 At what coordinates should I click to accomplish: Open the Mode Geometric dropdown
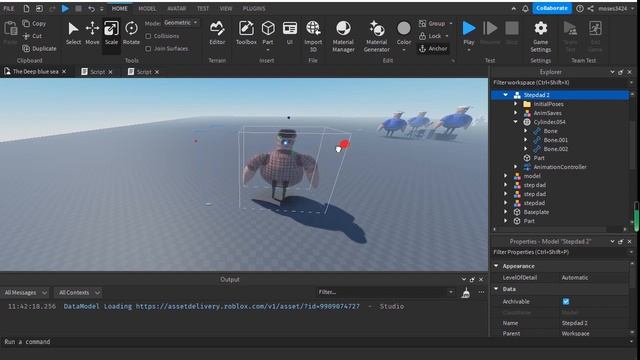click(181, 23)
